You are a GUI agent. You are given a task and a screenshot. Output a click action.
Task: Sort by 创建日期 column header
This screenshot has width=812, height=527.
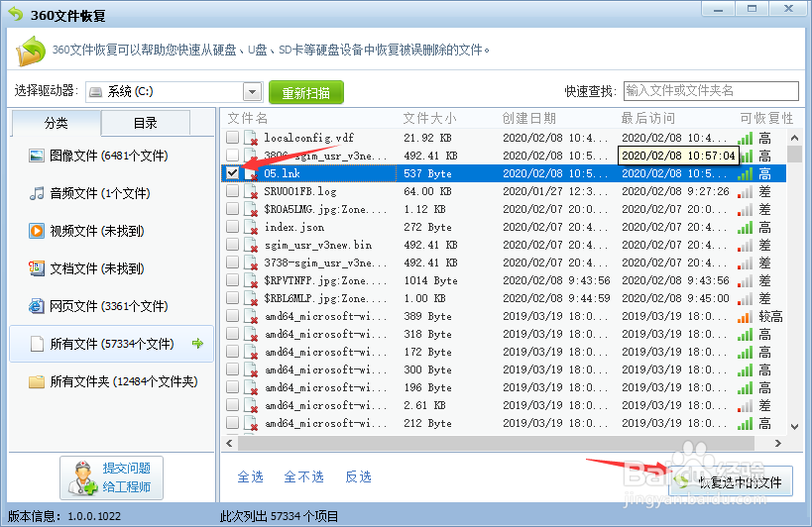(529, 119)
